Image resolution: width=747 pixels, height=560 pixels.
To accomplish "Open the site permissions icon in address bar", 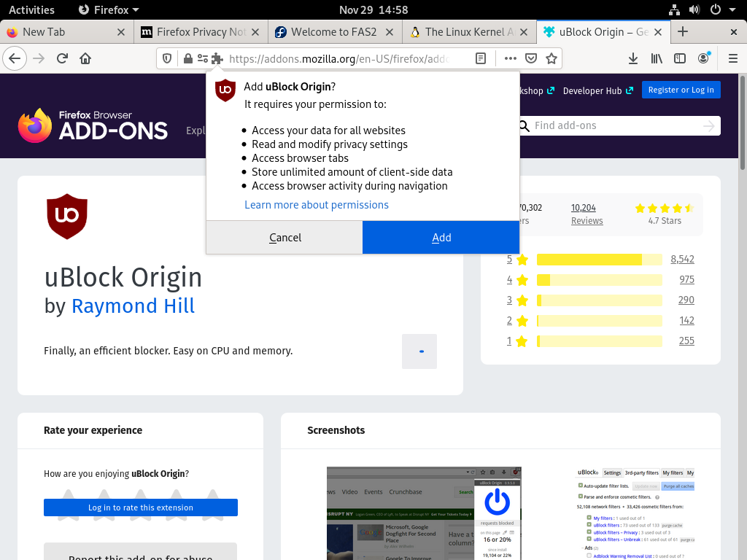I will coord(203,58).
